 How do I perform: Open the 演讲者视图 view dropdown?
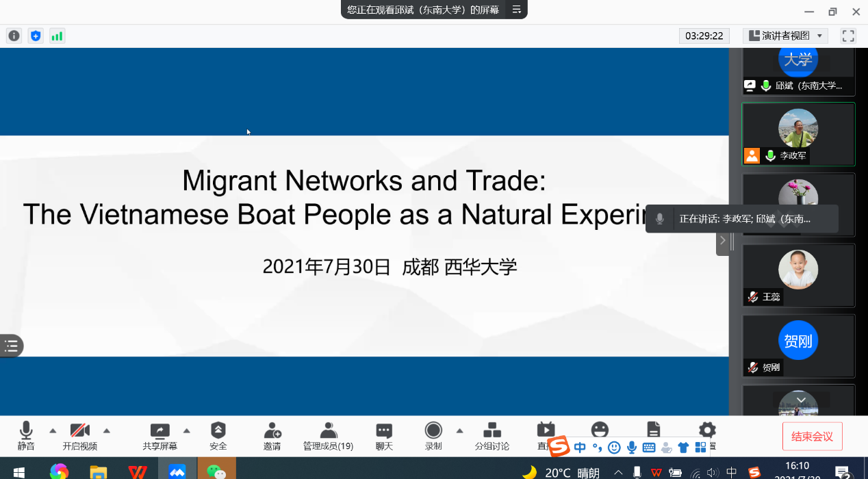pyautogui.click(x=786, y=36)
